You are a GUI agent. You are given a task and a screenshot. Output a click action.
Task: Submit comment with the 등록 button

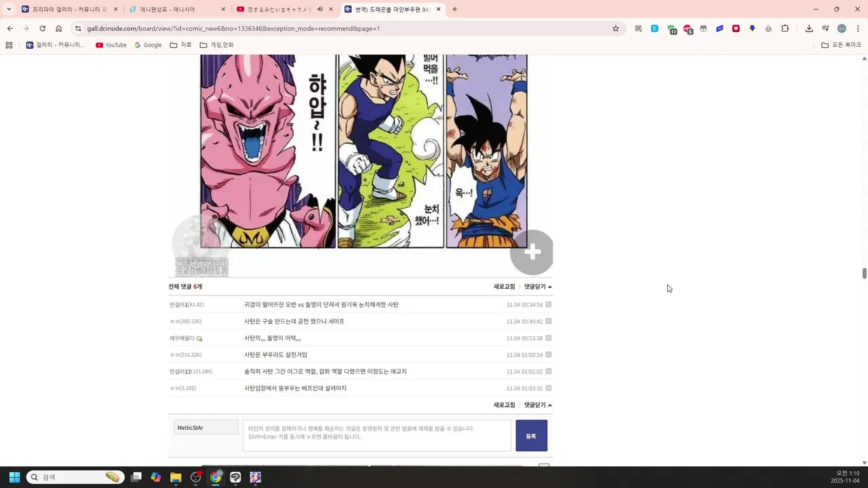point(531,436)
